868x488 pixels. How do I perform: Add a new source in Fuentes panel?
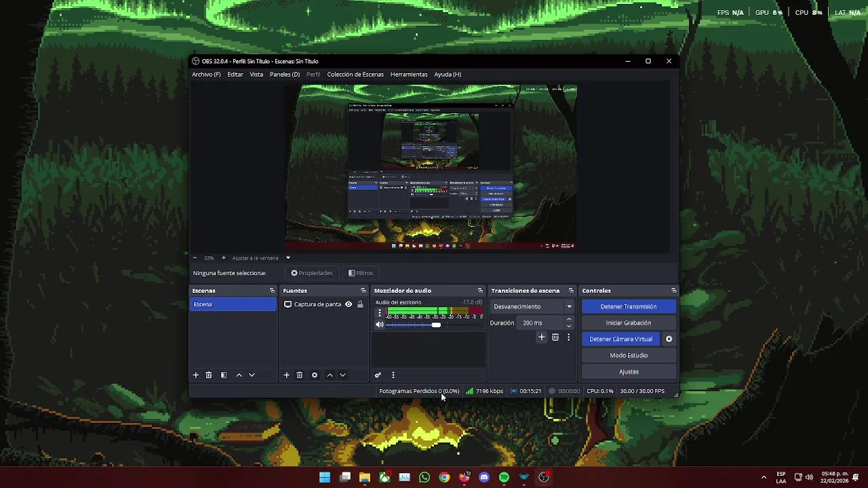286,375
